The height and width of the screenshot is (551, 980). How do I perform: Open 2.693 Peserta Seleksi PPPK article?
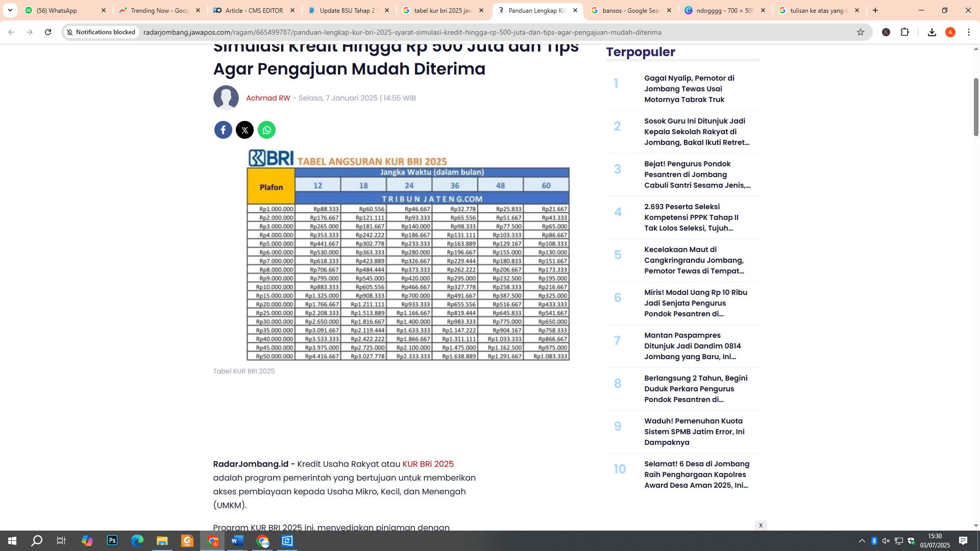[691, 217]
